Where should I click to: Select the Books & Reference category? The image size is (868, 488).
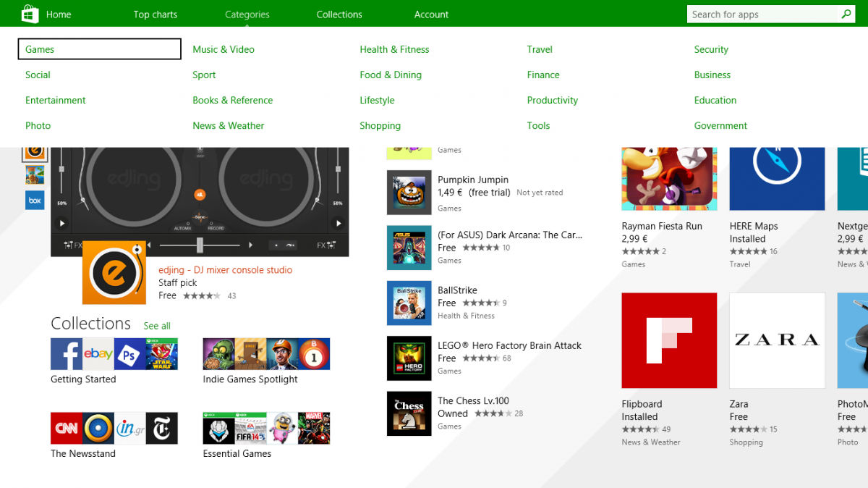(233, 100)
